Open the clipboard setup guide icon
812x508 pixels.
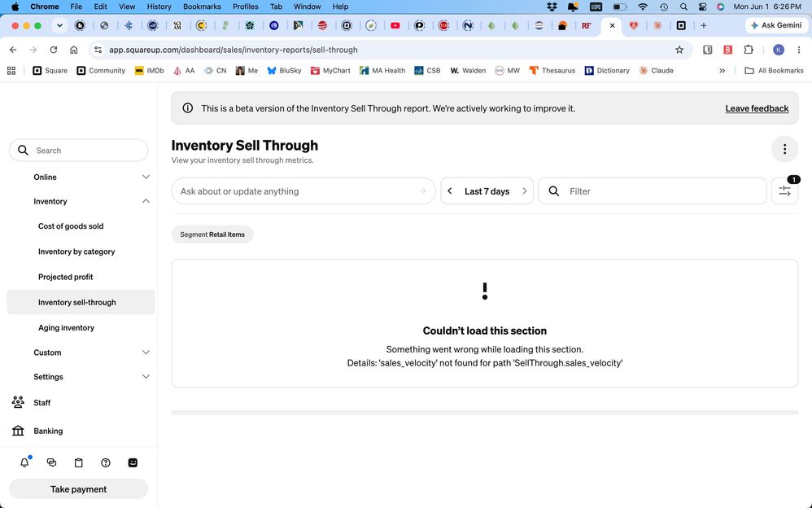pos(79,462)
